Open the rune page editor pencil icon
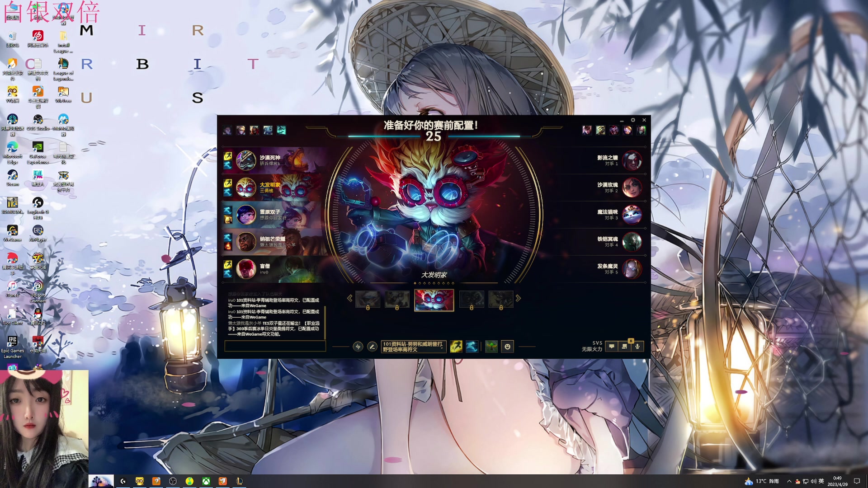Viewport: 868px width, 488px height. pyautogui.click(x=372, y=347)
